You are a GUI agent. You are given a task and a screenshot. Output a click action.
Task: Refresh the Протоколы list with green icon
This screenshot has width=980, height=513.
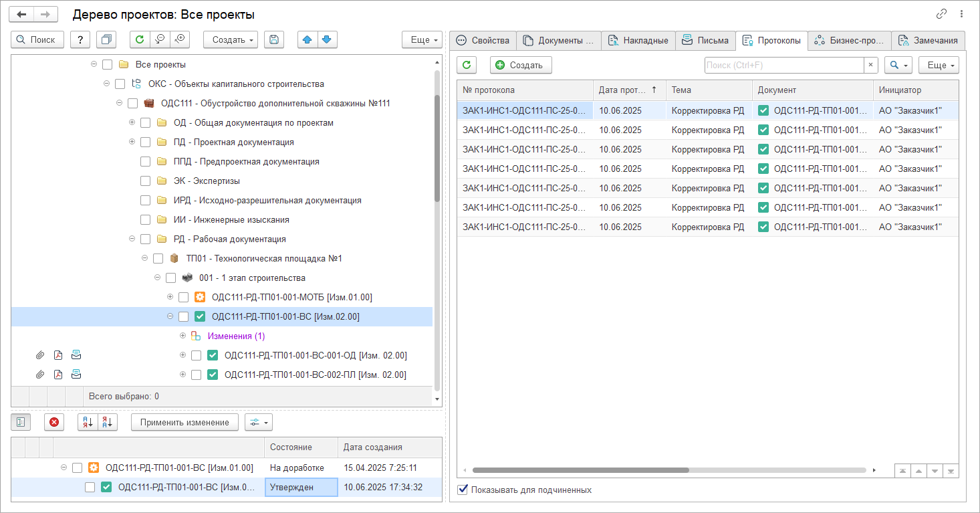coord(467,65)
